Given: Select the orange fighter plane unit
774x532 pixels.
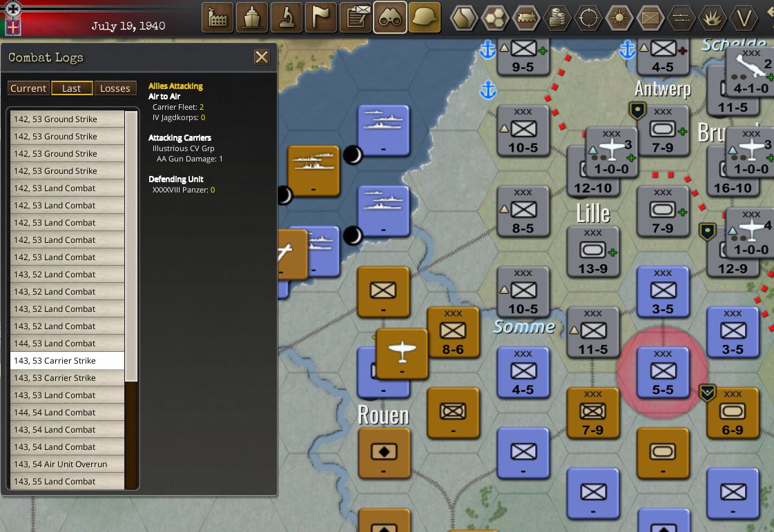Looking at the screenshot, I should point(402,353).
